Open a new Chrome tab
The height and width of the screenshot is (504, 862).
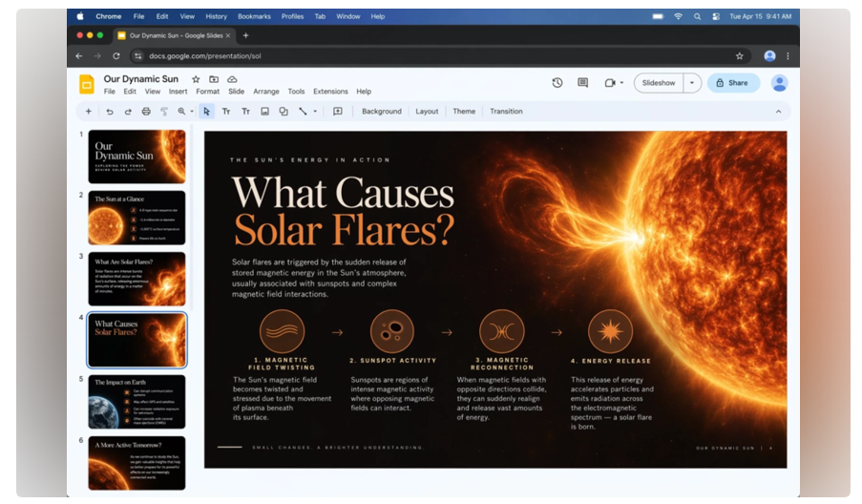245,35
